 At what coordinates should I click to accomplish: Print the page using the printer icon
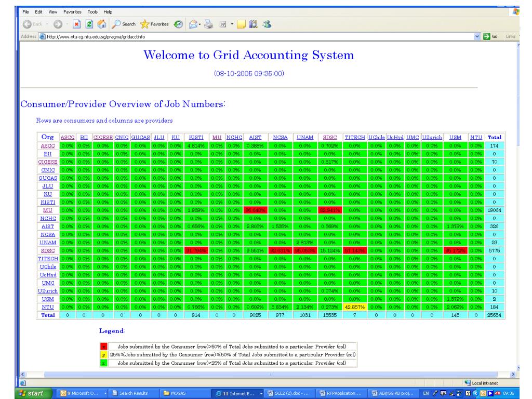point(209,24)
